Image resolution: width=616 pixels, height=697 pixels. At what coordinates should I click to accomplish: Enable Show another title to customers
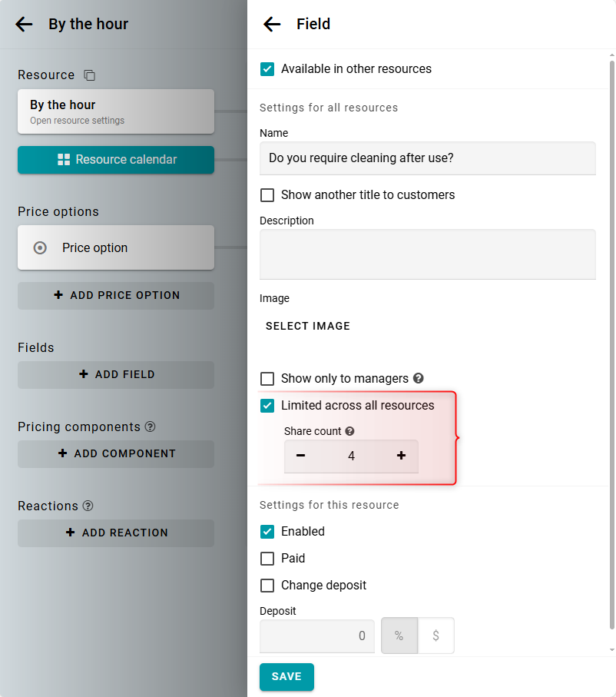267,195
